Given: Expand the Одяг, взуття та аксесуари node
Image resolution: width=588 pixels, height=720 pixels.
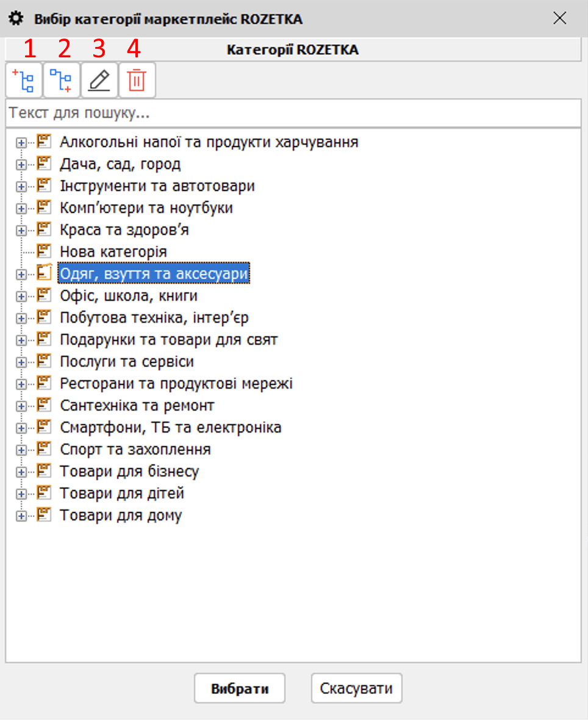Looking at the screenshot, I should pos(21,275).
